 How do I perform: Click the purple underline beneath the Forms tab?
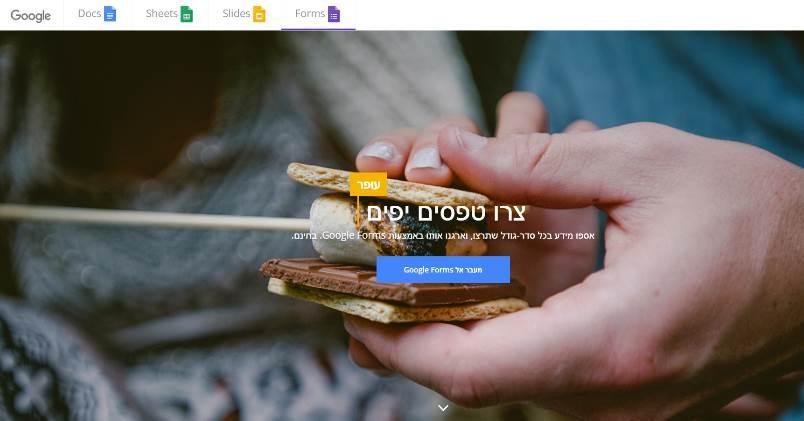(x=318, y=29)
